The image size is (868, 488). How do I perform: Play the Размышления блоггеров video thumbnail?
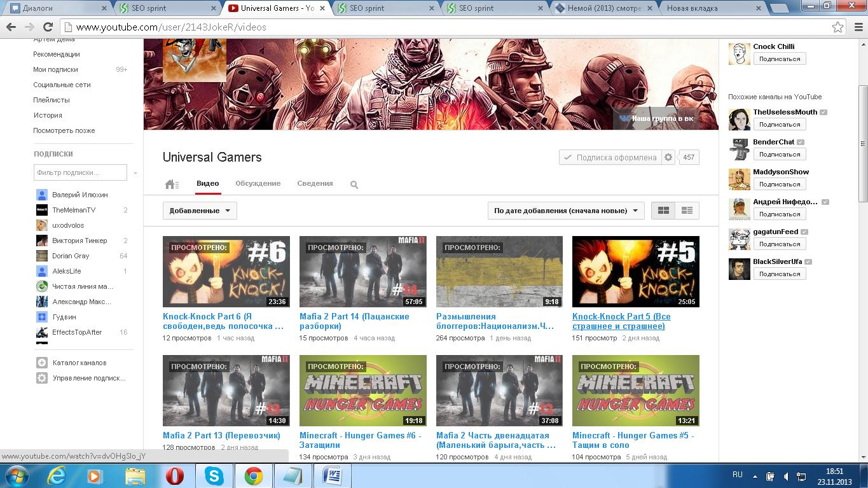499,272
